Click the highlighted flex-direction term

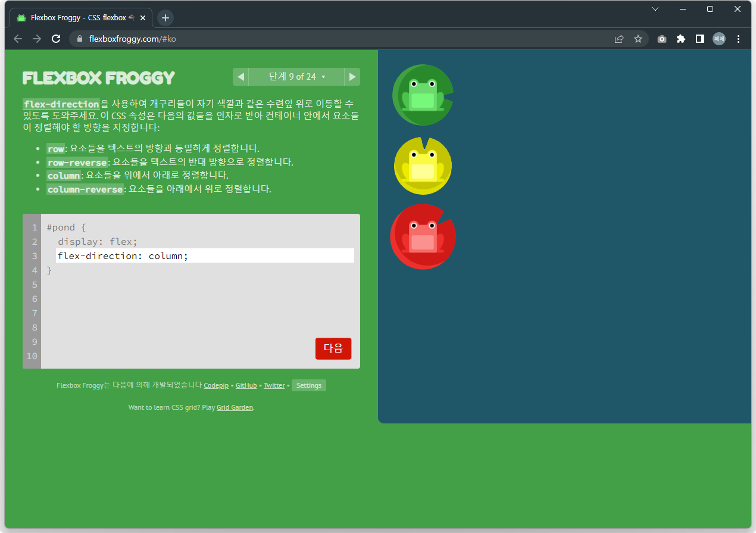coord(61,104)
